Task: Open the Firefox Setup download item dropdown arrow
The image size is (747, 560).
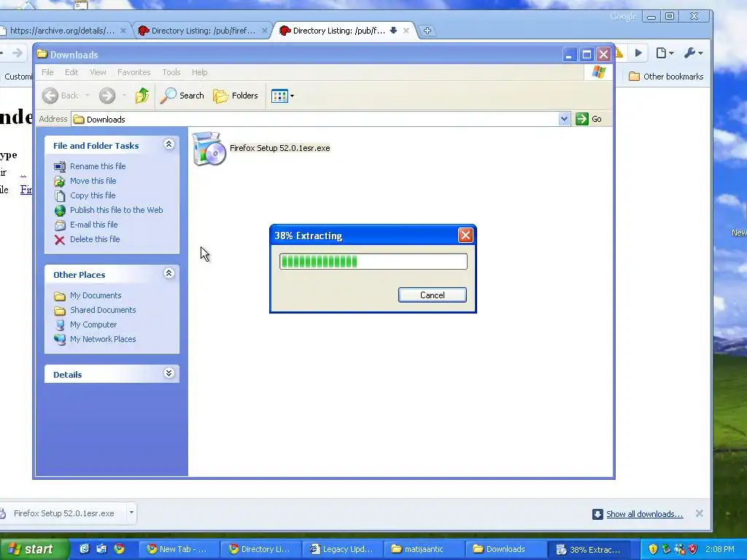Action: [x=131, y=513]
